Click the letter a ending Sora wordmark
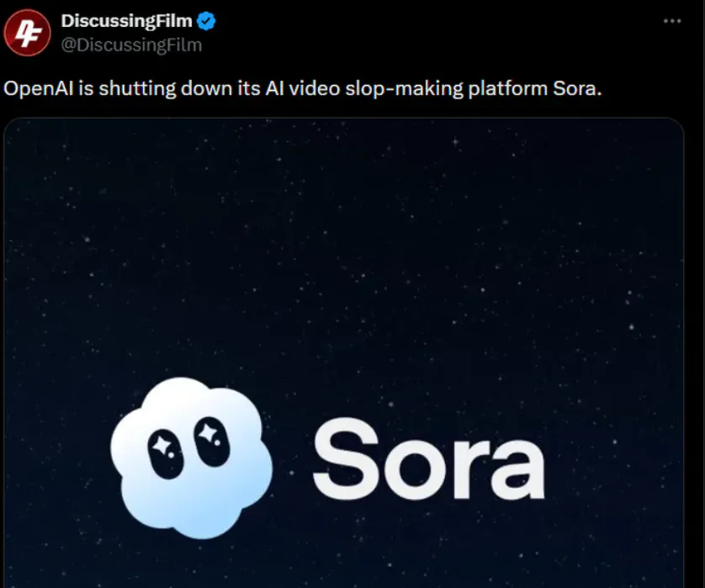This screenshot has width=705, height=588. [x=518, y=469]
